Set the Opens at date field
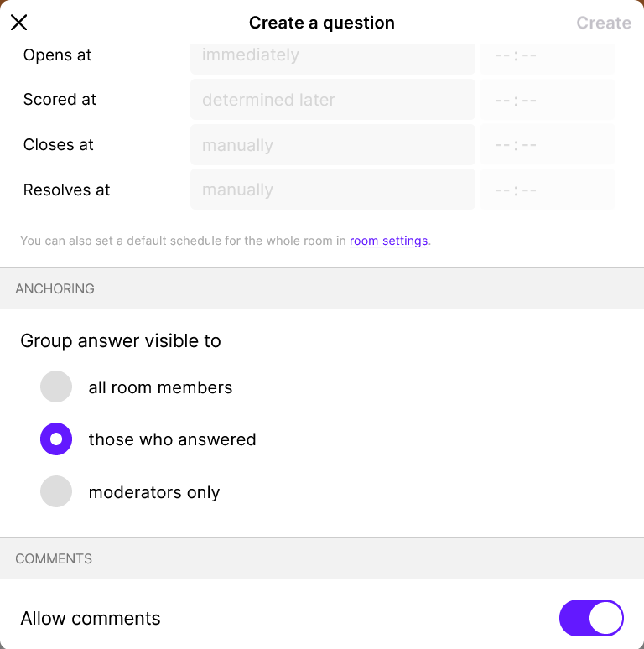This screenshot has height=649, width=644. (x=332, y=56)
